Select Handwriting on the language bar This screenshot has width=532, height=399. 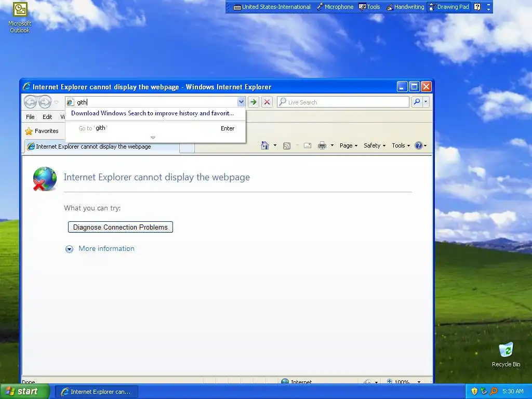tap(405, 7)
